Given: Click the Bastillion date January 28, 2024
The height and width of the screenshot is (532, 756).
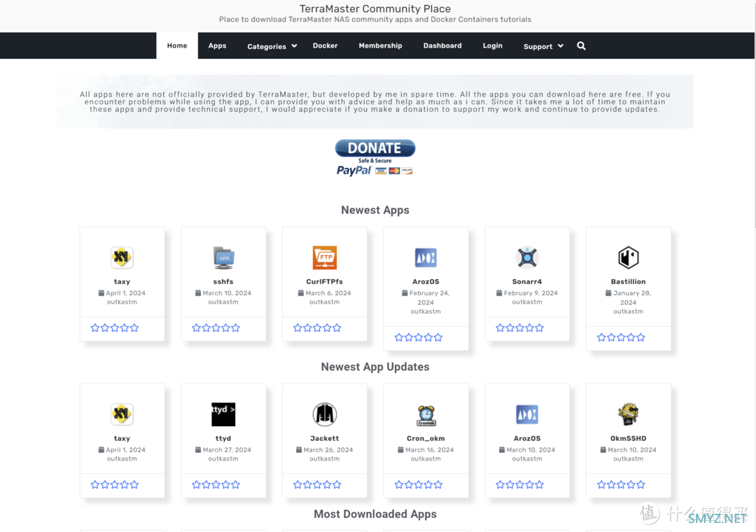Looking at the screenshot, I should (x=628, y=297).
